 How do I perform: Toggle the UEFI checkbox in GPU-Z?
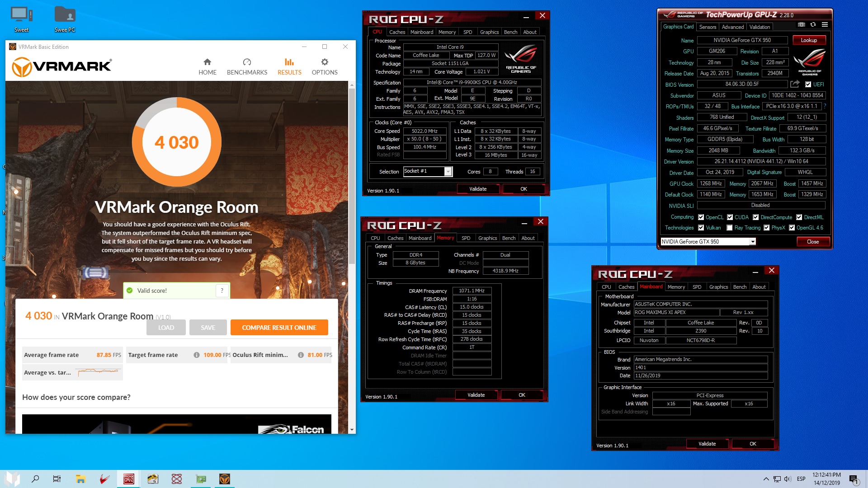[x=808, y=84]
